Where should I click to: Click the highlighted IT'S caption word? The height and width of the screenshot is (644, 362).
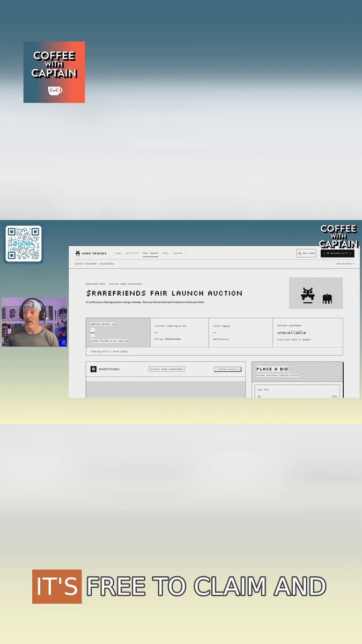pyautogui.click(x=57, y=587)
